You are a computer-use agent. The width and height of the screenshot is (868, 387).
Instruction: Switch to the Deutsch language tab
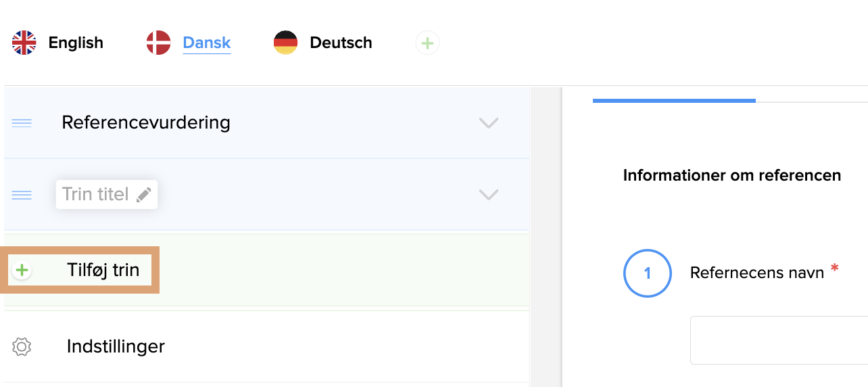[x=341, y=43]
